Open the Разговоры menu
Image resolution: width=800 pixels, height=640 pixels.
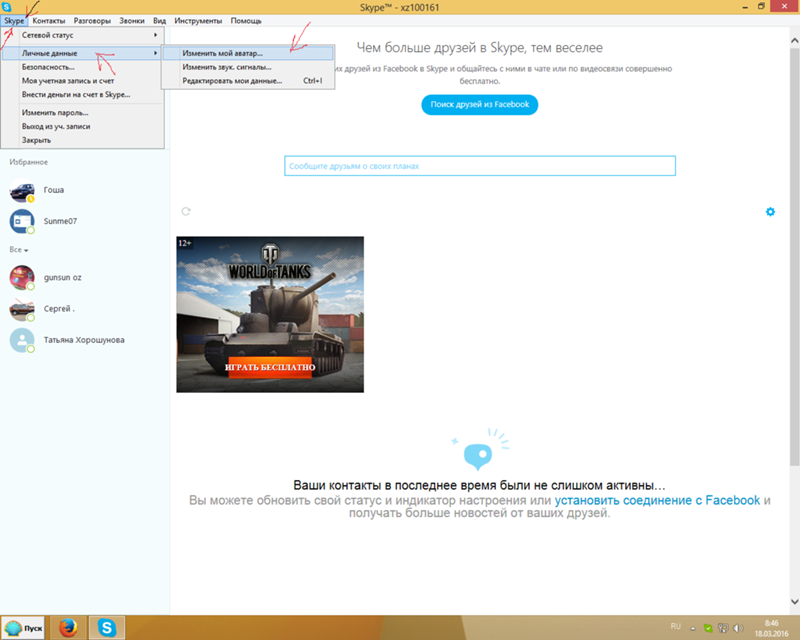(x=92, y=21)
